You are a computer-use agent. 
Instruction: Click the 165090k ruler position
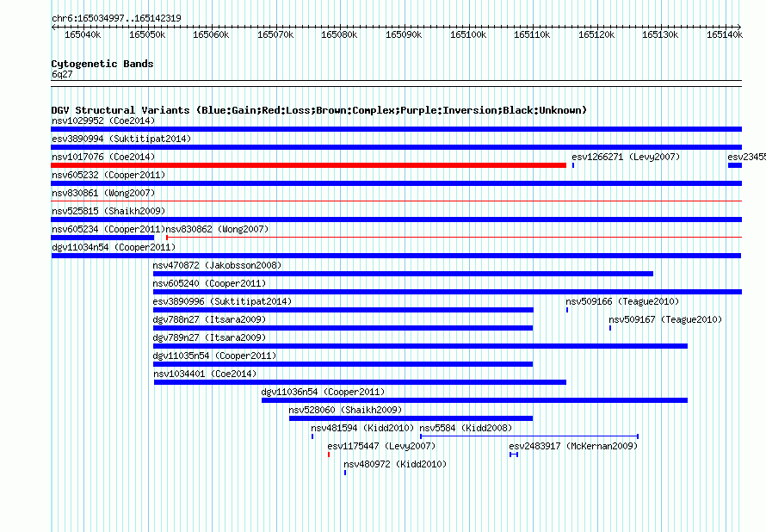tap(404, 34)
